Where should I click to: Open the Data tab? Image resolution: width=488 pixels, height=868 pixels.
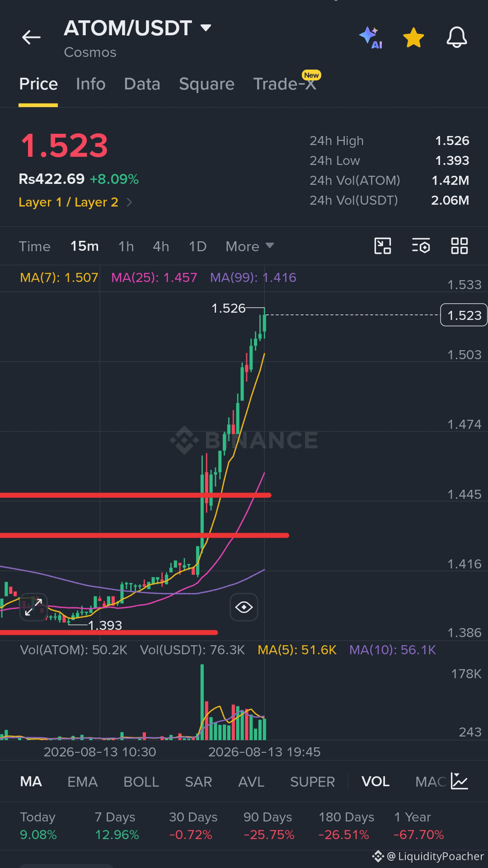coord(142,84)
